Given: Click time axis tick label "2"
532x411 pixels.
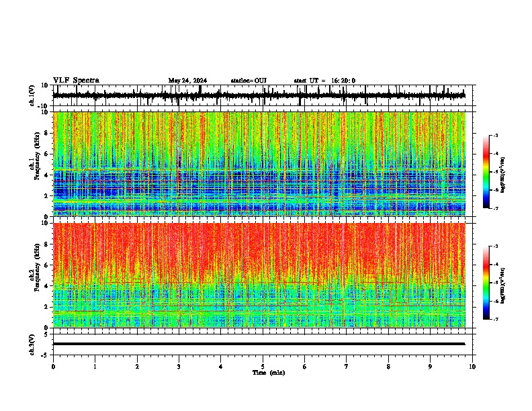Looking at the screenshot, I should tap(137, 367).
